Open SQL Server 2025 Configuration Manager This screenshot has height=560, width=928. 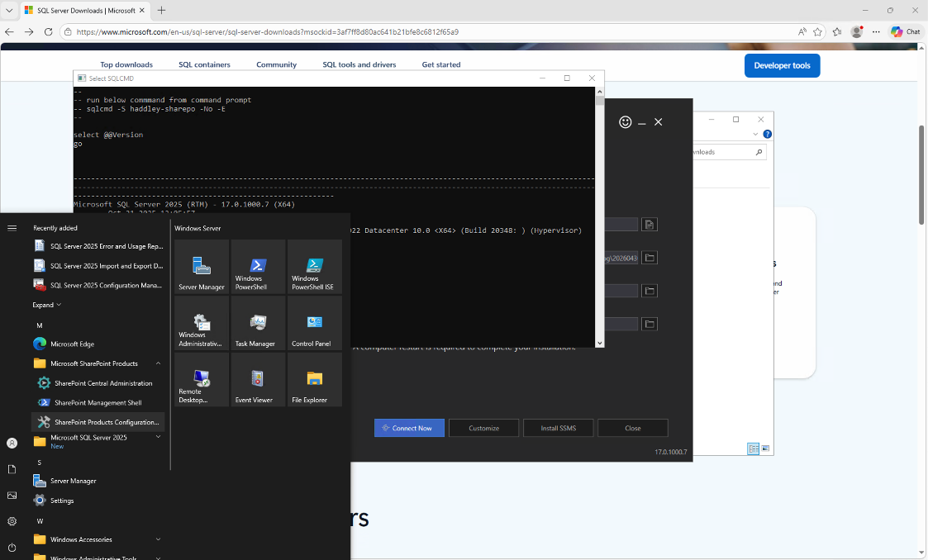(x=98, y=285)
